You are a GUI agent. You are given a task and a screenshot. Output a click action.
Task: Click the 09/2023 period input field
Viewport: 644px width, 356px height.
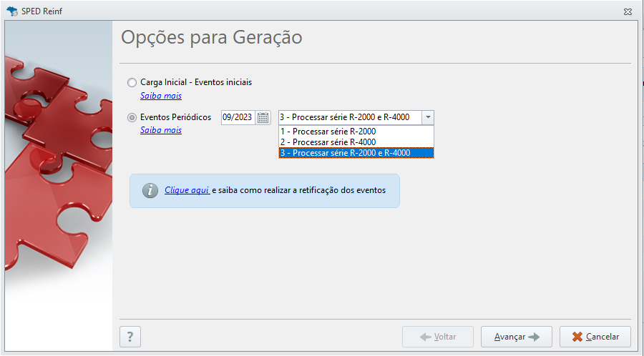coord(238,117)
